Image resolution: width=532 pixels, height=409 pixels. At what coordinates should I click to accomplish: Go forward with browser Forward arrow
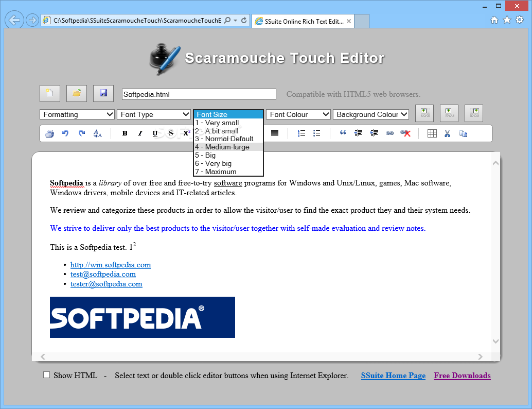point(32,21)
